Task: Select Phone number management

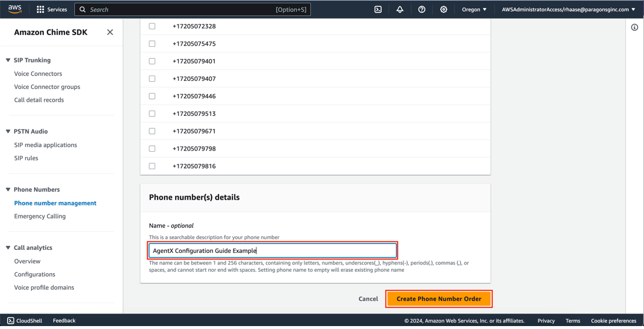Action: tap(56, 203)
